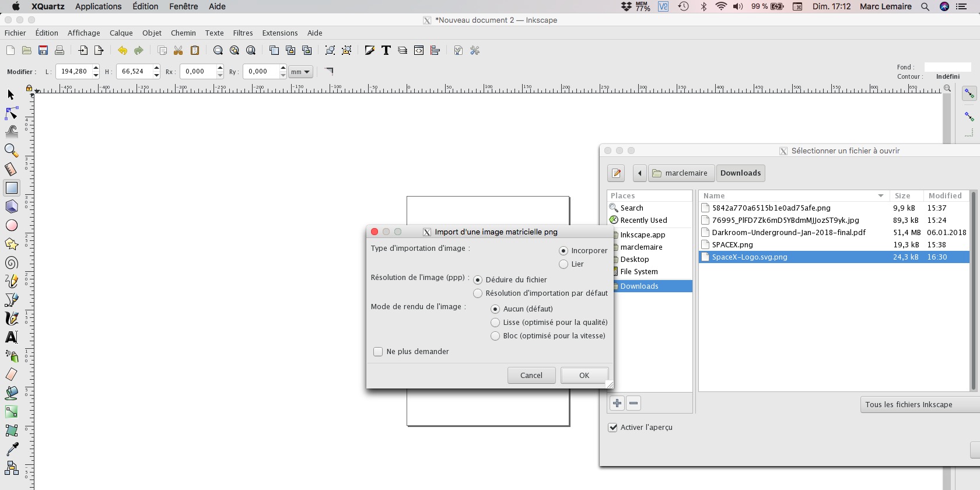980x490 pixels.
Task: Click the Fond fill color swatch
Action: pyautogui.click(x=948, y=67)
